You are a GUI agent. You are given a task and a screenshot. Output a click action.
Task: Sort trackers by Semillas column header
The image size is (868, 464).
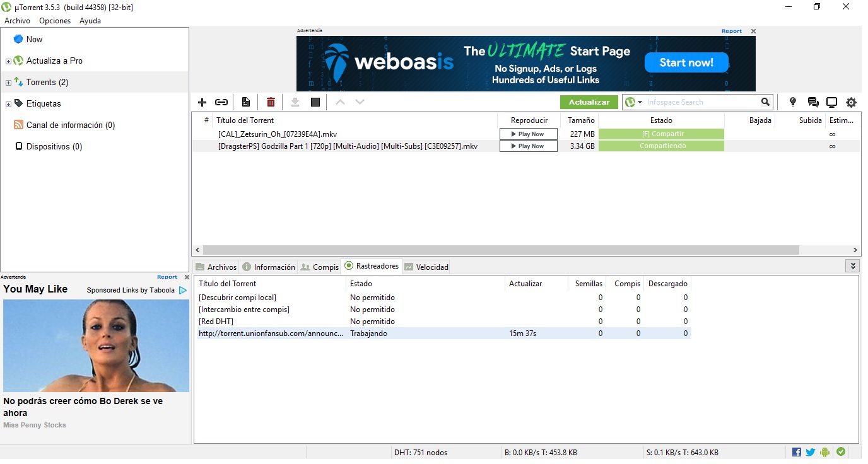point(588,284)
